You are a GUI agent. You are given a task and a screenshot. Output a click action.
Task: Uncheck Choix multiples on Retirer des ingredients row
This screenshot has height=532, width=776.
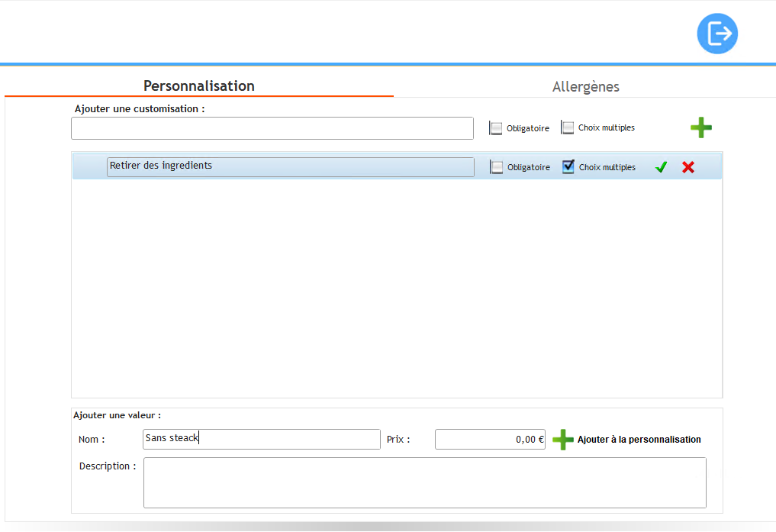click(x=568, y=167)
